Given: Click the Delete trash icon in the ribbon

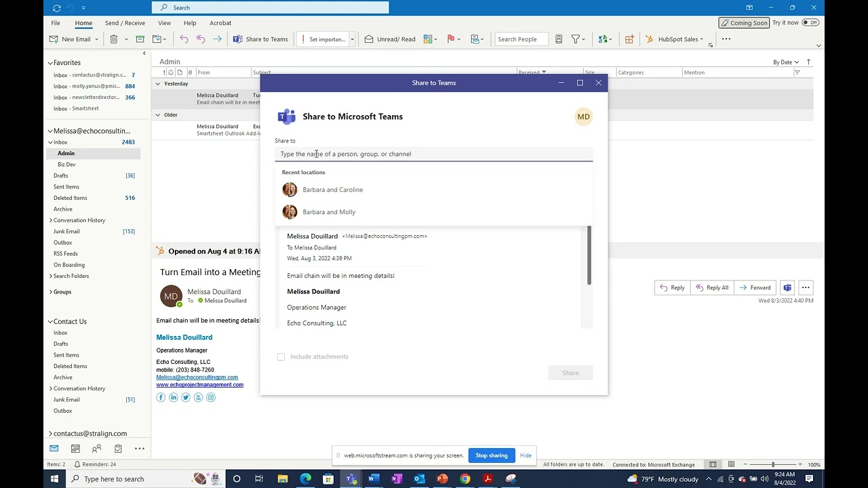Looking at the screenshot, I should (113, 39).
